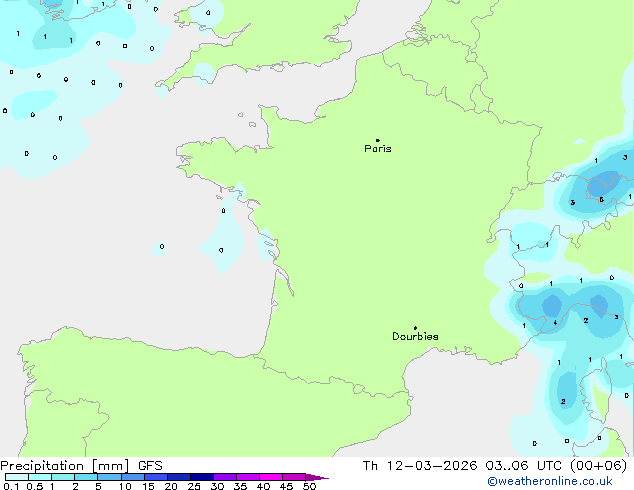Click the '50' legend scale label

[310, 486]
